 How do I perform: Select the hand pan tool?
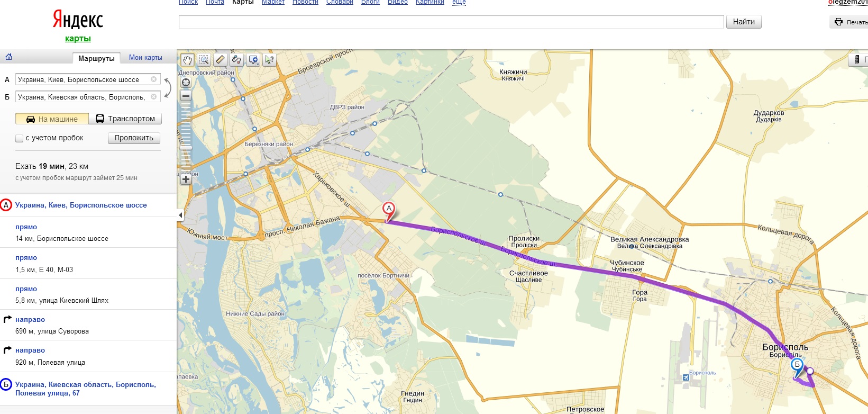tap(187, 60)
